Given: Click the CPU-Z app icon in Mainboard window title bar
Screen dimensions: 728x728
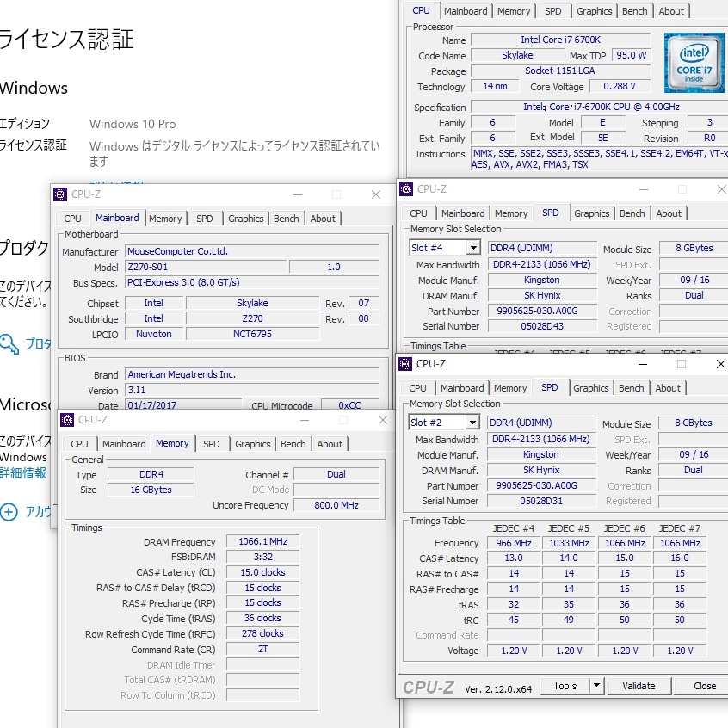Looking at the screenshot, I should pos(60,194).
